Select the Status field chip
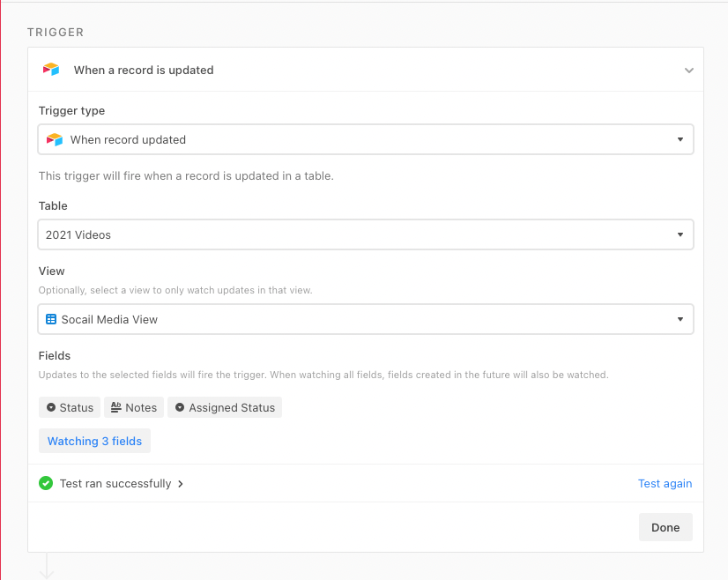The image size is (728, 580). (70, 407)
